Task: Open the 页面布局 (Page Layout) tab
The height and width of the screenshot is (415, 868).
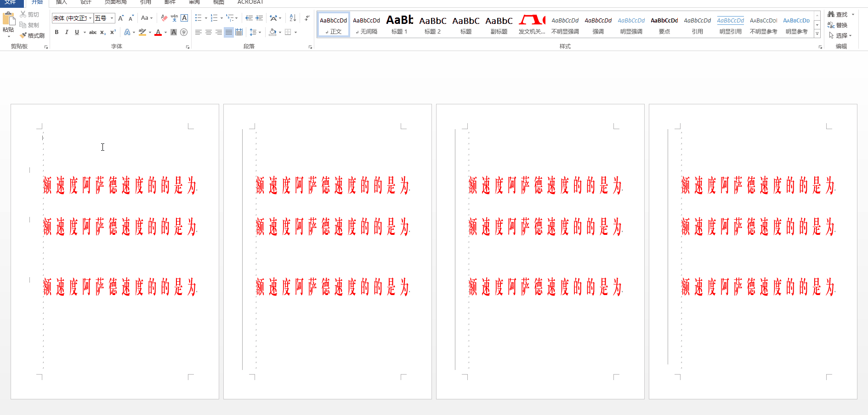Action: click(x=115, y=2)
